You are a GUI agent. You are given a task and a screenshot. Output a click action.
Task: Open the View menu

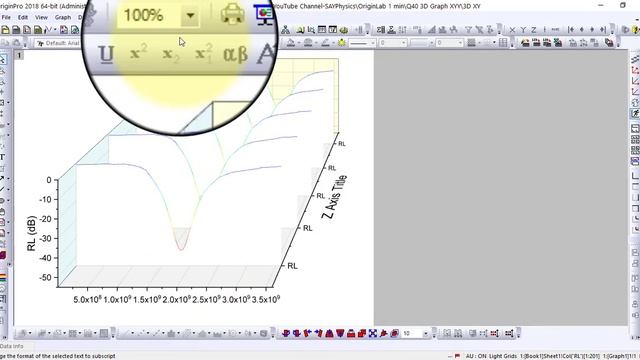pos(41,17)
